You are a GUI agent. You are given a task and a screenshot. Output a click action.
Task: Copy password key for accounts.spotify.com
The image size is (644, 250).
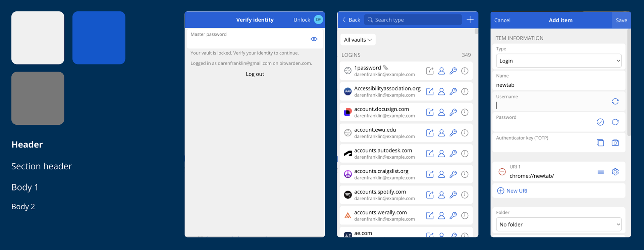pos(453,195)
